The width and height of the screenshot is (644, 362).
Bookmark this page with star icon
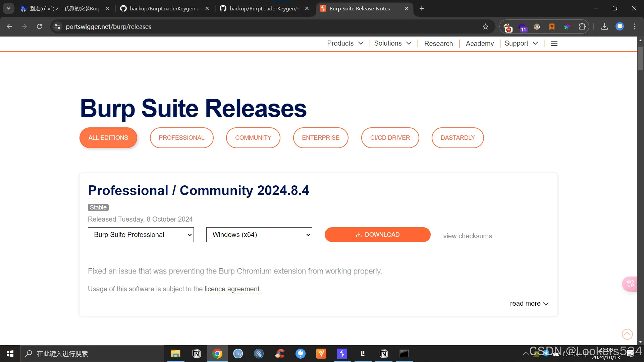485,27
